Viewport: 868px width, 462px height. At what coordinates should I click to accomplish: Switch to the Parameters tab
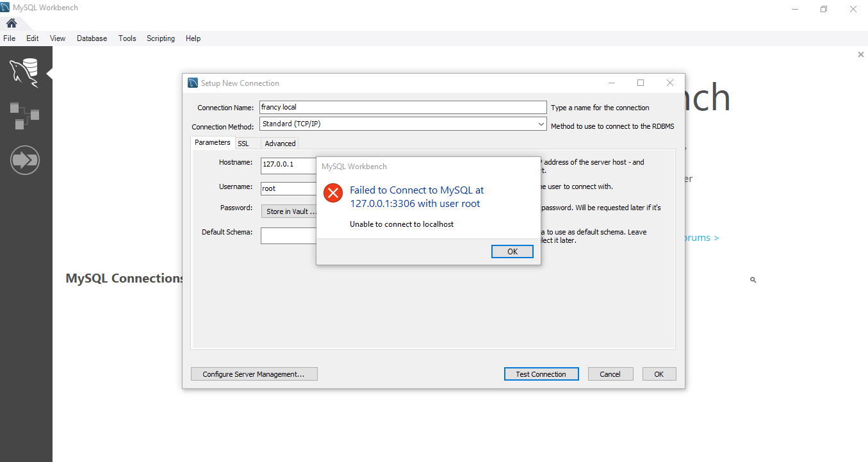[x=213, y=142]
